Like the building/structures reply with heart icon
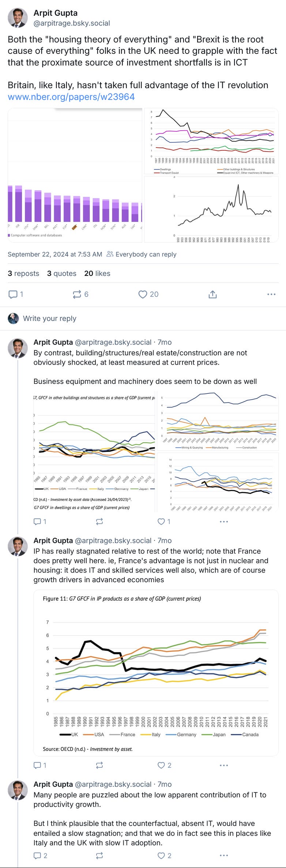The image size is (286, 868). tap(161, 521)
